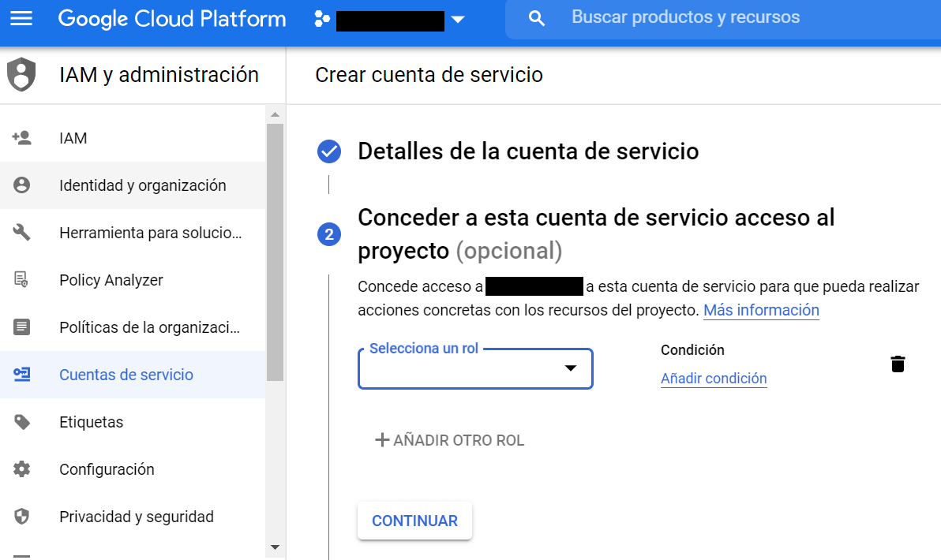The height and width of the screenshot is (560, 941).
Task: Follow the Más información link
Action: click(x=761, y=310)
